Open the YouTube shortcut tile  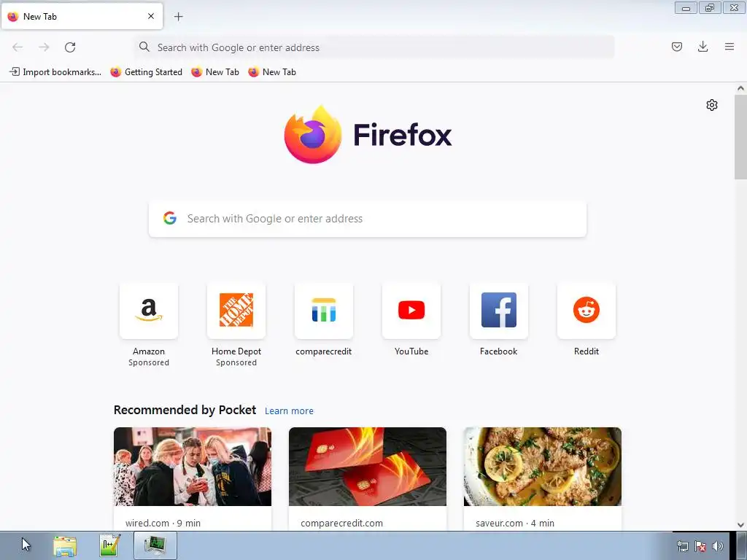coord(411,311)
